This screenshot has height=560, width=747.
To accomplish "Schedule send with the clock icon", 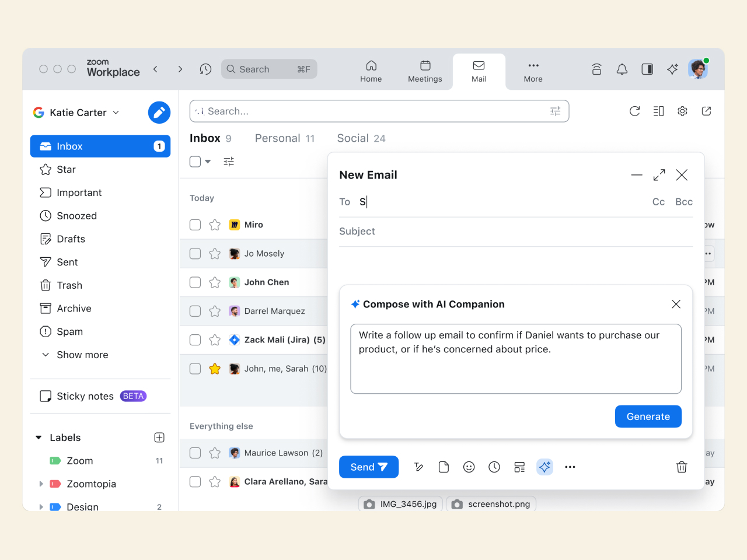I will click(x=494, y=467).
